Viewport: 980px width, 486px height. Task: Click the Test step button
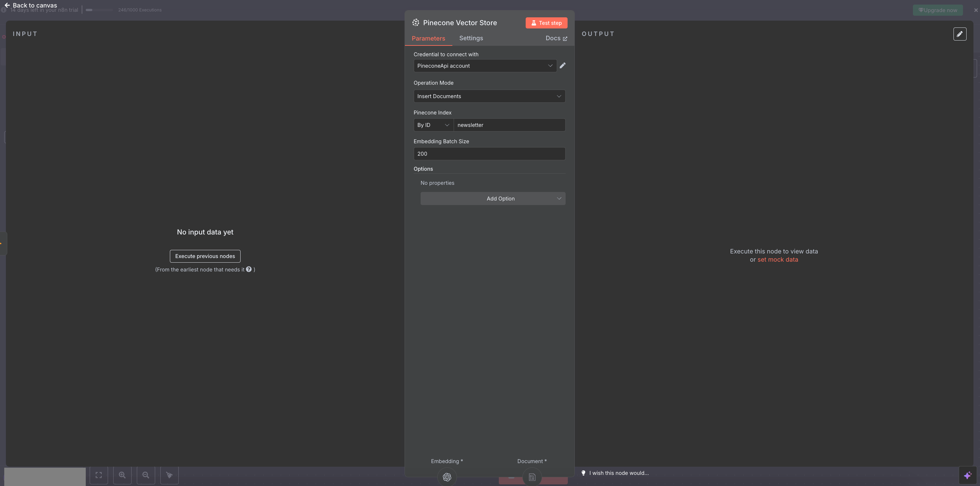click(x=546, y=23)
